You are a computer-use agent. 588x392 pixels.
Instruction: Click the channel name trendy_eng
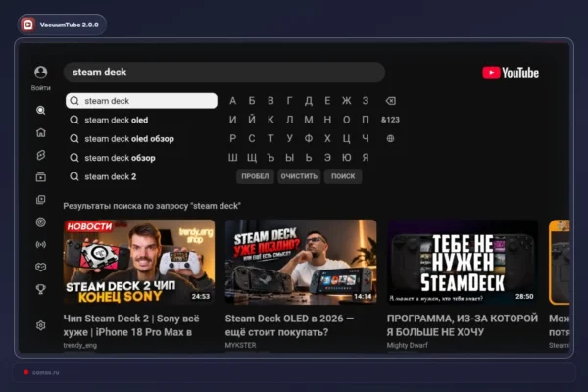coord(80,345)
